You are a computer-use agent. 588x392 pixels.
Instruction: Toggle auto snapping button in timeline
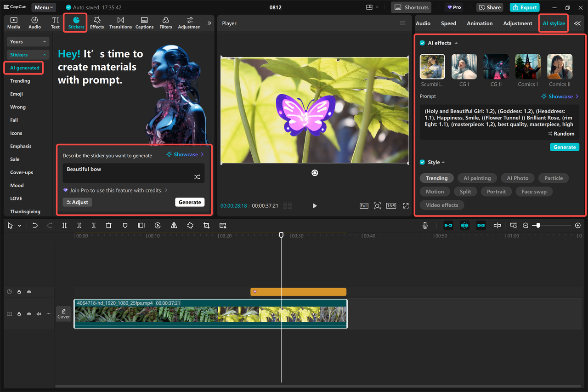click(464, 226)
